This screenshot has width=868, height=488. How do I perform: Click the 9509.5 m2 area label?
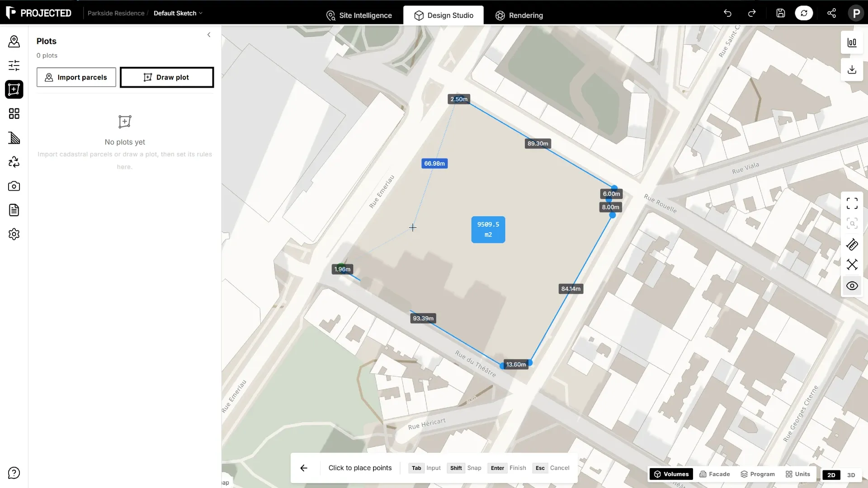point(488,230)
